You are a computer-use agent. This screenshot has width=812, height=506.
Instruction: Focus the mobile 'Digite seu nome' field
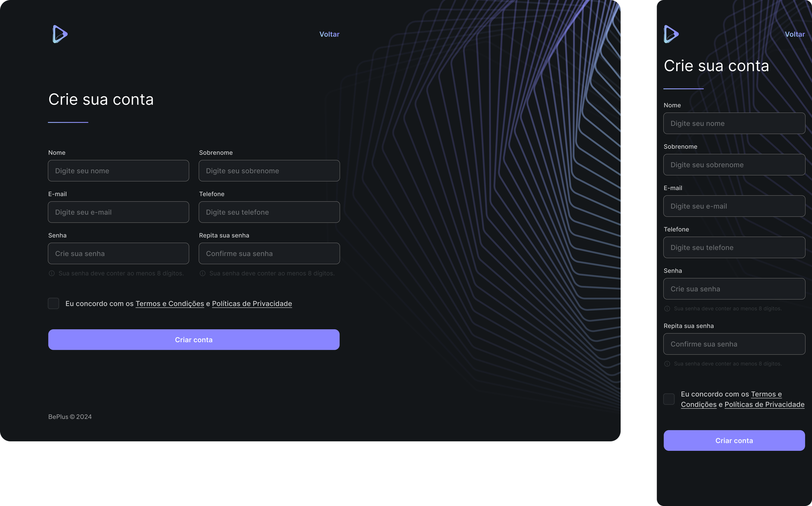(734, 123)
